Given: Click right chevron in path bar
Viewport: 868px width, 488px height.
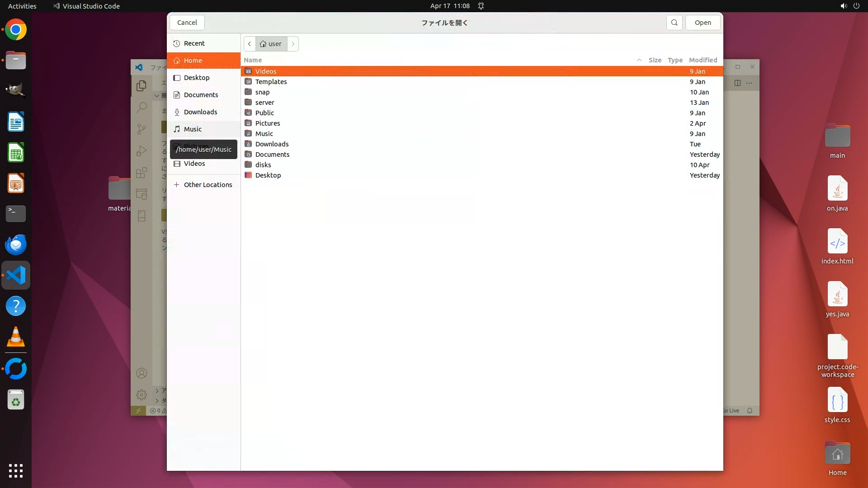Looking at the screenshot, I should click(x=293, y=44).
